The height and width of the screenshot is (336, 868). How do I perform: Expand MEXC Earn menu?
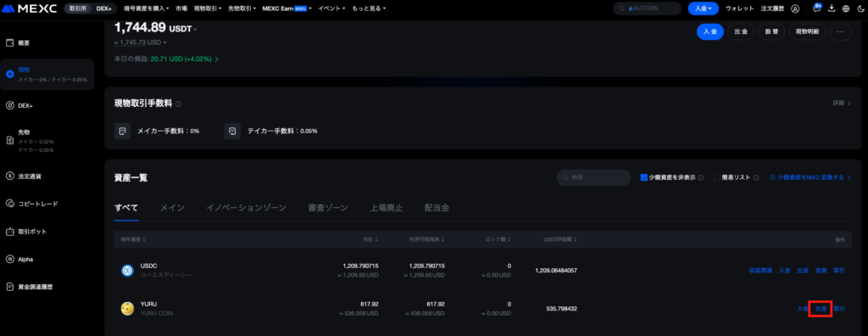coord(287,8)
